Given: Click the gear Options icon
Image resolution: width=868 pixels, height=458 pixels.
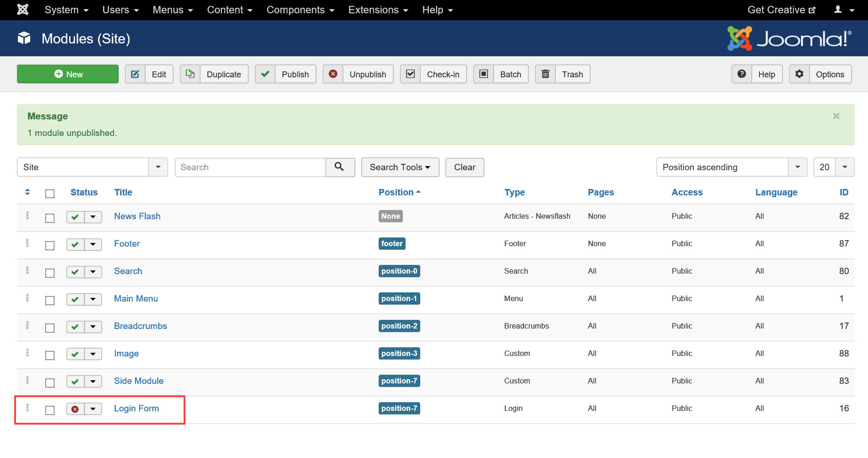Looking at the screenshot, I should pyautogui.click(x=799, y=74).
